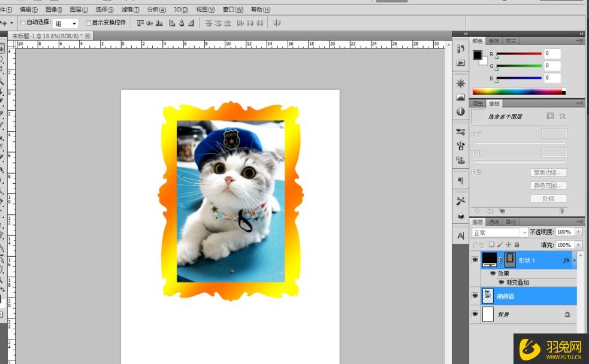The width and height of the screenshot is (589, 364).
Task: Open Tool Presets icon in dock
Action: pyautogui.click(x=461, y=201)
